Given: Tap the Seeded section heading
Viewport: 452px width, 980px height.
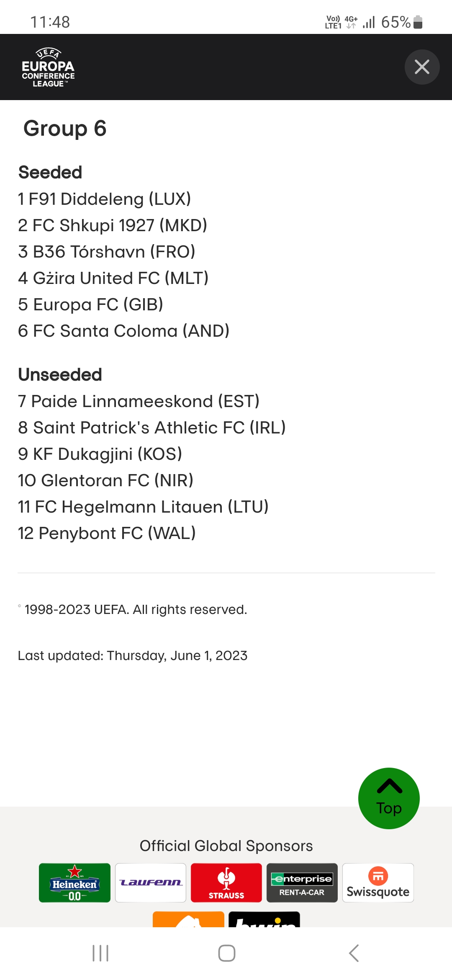Looking at the screenshot, I should [x=50, y=172].
